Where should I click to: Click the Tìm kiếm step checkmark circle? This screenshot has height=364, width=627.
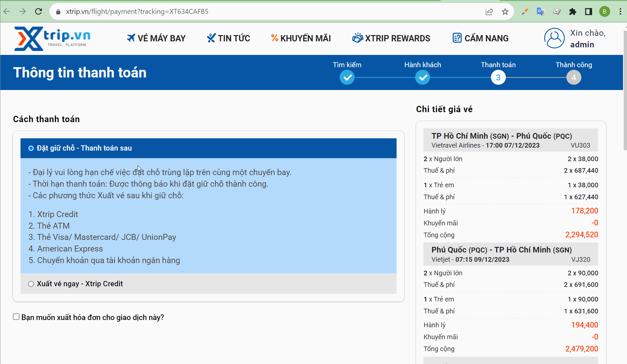347,77
